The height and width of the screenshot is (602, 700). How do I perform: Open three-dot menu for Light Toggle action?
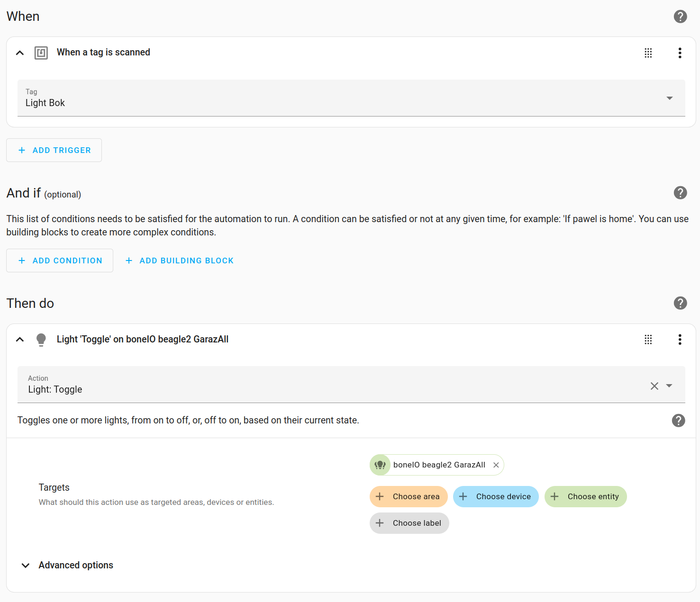point(680,339)
